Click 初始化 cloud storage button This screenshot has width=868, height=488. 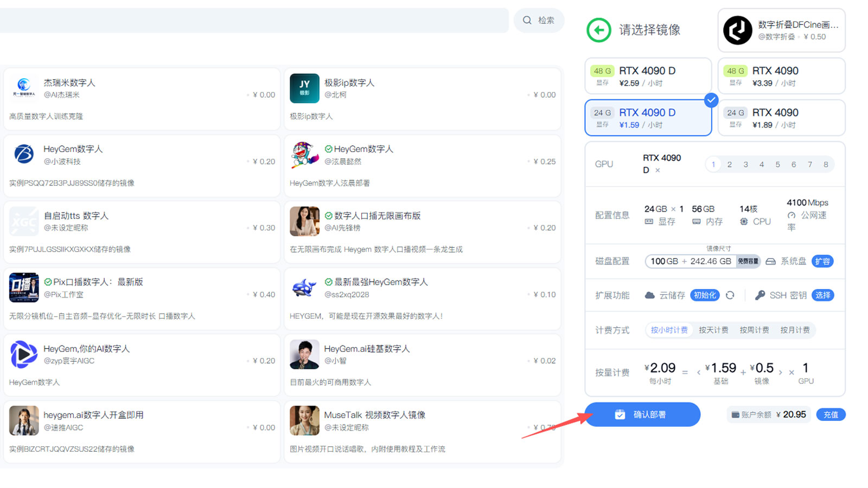click(705, 295)
